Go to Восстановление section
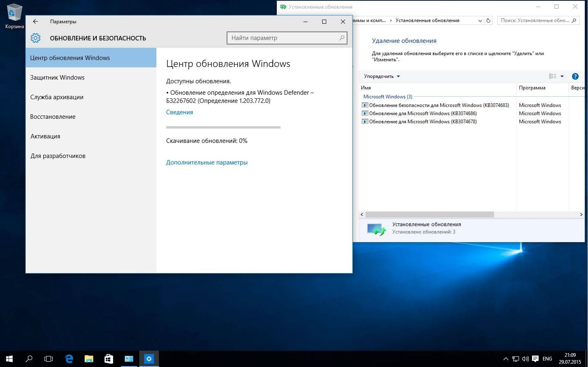The width and height of the screenshot is (588, 367). (x=91, y=116)
